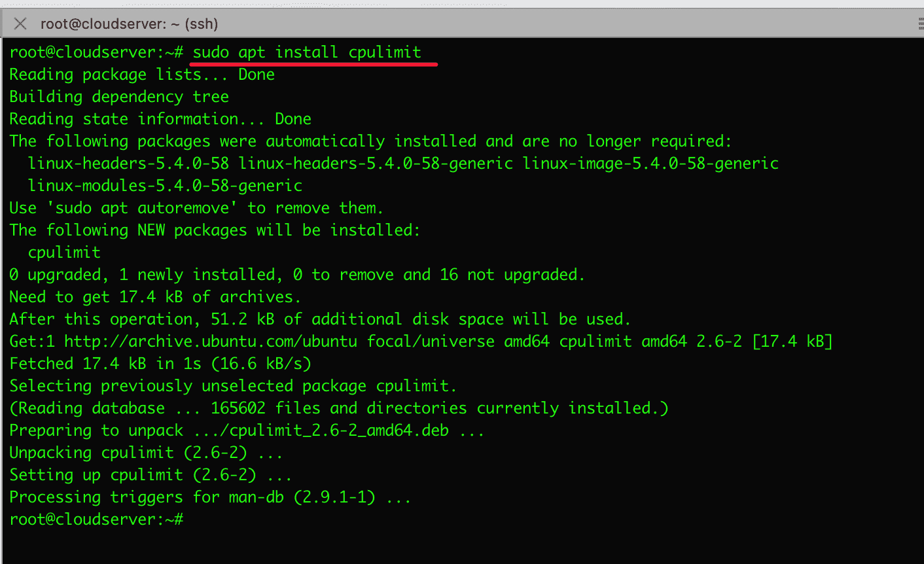Screen dimensions: 924x564
Task: Click 'Selecting previously unselected package cpulimit' line
Action: (233, 386)
